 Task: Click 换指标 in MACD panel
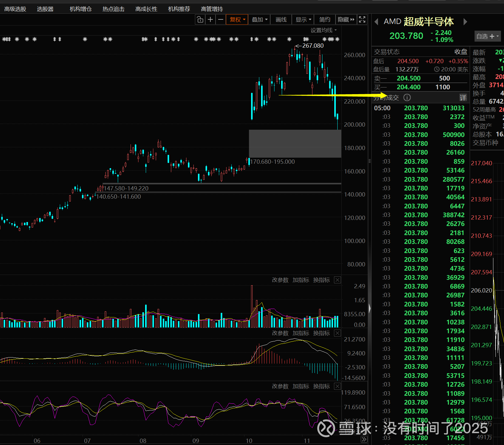(x=322, y=333)
